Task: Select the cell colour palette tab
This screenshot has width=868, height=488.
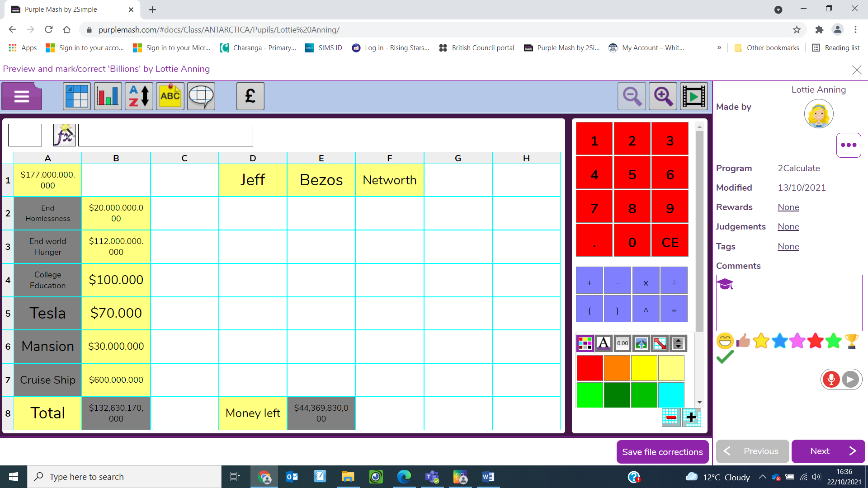Action: [585, 343]
